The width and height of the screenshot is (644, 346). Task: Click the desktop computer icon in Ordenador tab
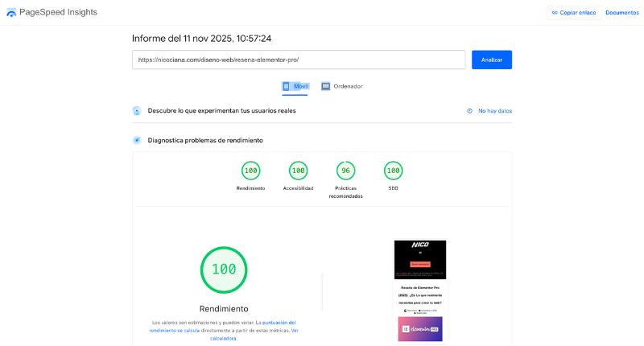326,86
